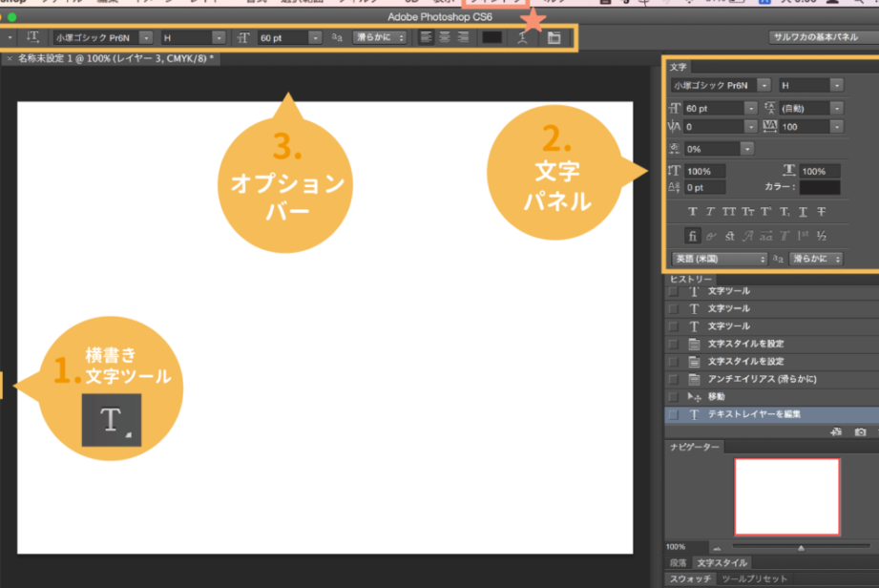Toggle the character panel icon in options bar
The height and width of the screenshot is (588, 879).
[x=555, y=38]
